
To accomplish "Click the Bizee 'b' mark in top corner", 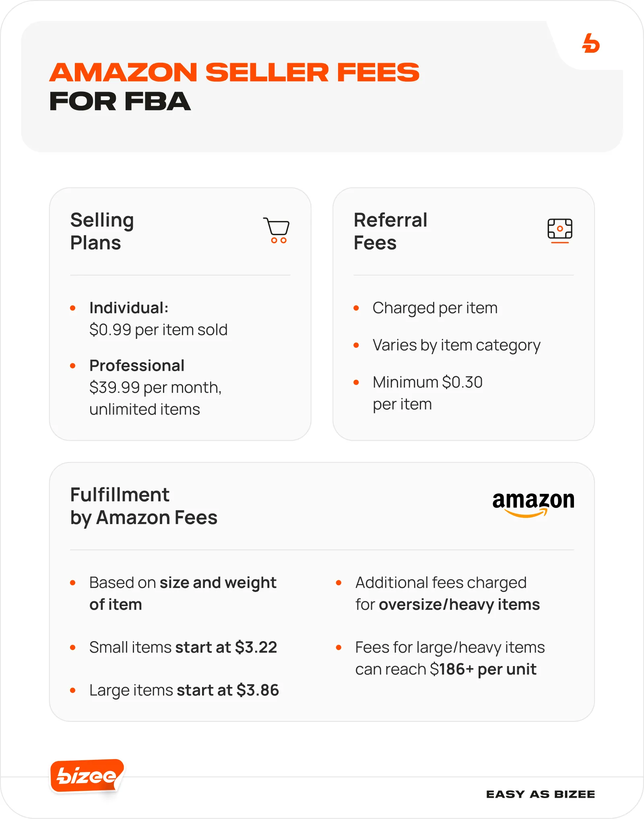I will (590, 43).
